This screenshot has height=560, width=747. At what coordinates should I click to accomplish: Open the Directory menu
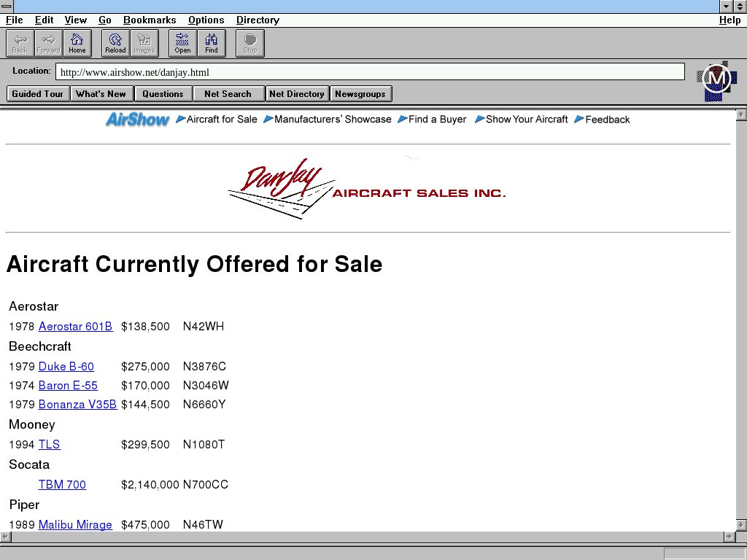[258, 20]
